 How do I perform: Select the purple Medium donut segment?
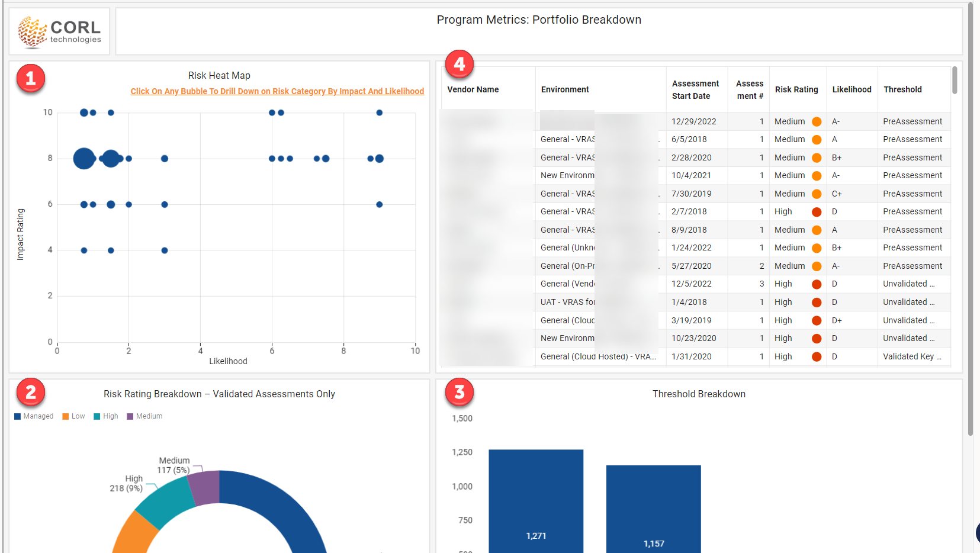pos(205,488)
